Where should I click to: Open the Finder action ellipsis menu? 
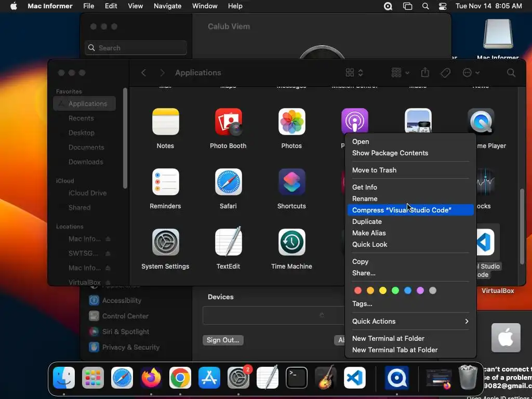(471, 73)
